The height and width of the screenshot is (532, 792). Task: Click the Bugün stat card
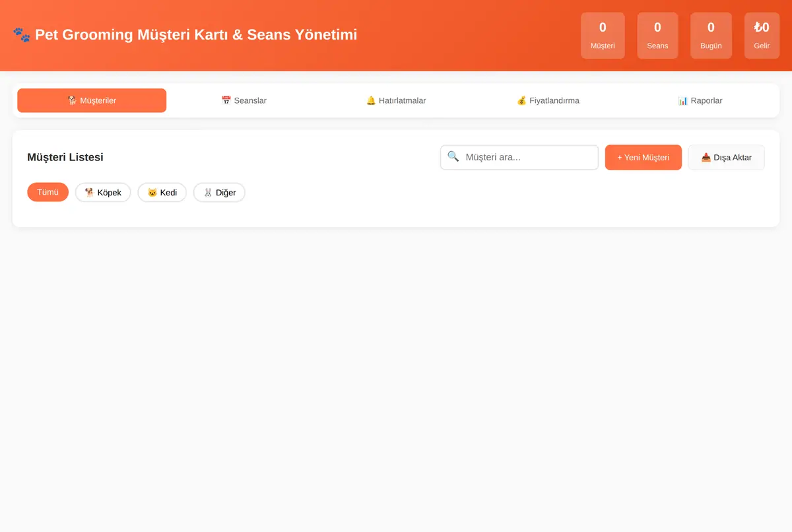pyautogui.click(x=711, y=36)
